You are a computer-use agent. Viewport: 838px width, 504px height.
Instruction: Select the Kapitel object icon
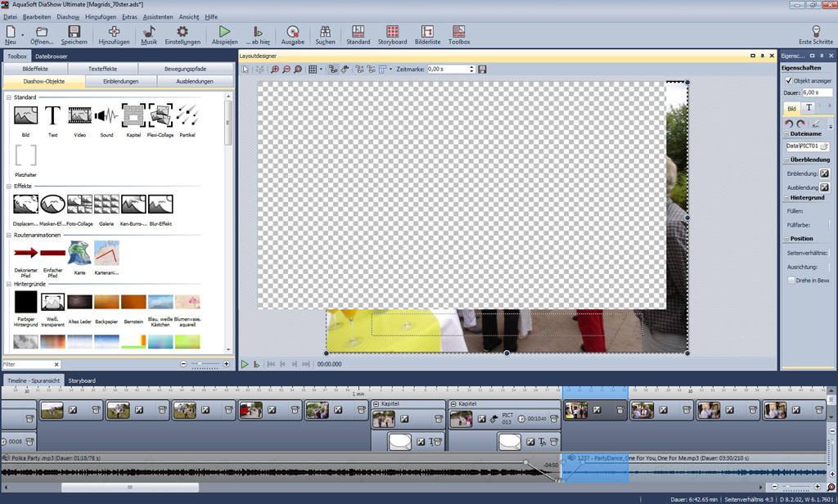click(x=133, y=116)
